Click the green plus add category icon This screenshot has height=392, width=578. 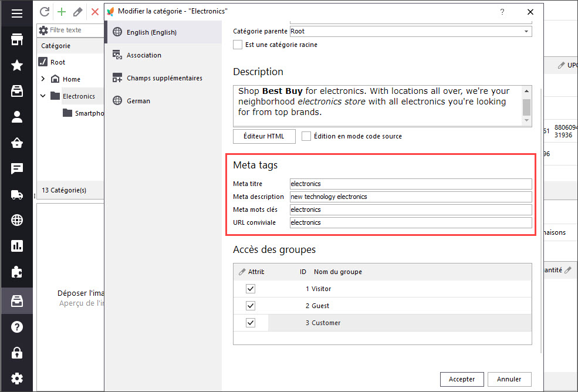tap(62, 12)
